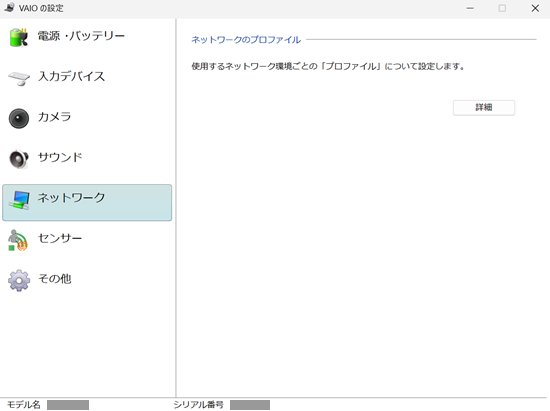Image resolution: width=550 pixels, height=411 pixels.
Task: Click the モデル名 label
Action: point(24,405)
